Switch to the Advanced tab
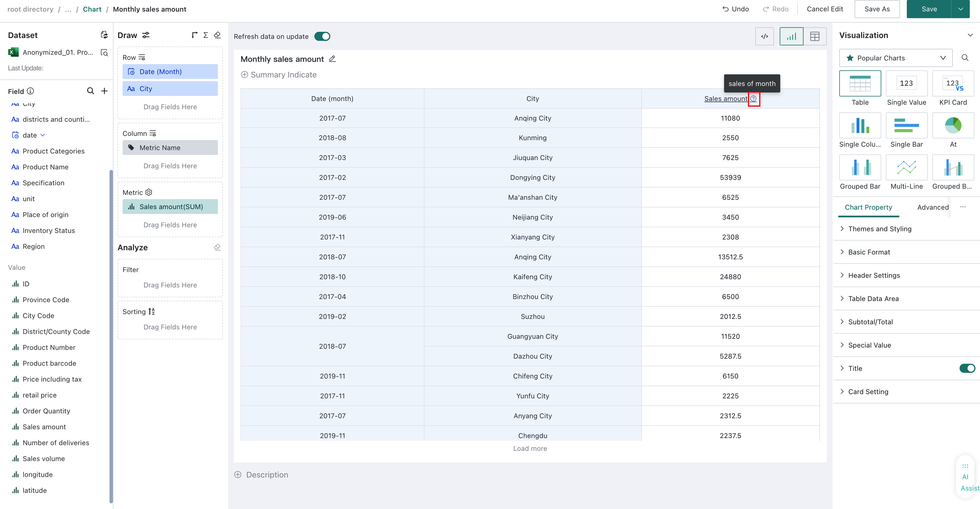This screenshot has height=509, width=980. [x=932, y=207]
